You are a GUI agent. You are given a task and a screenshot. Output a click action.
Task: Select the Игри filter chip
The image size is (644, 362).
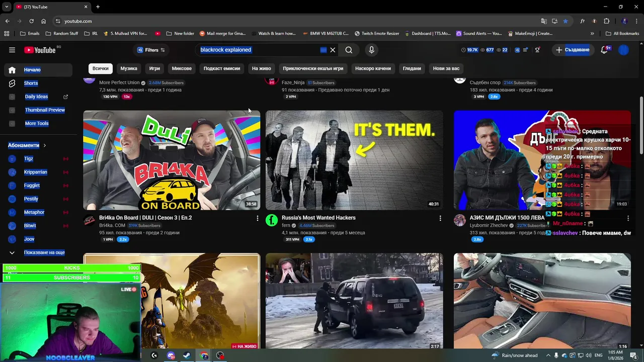[154, 68]
